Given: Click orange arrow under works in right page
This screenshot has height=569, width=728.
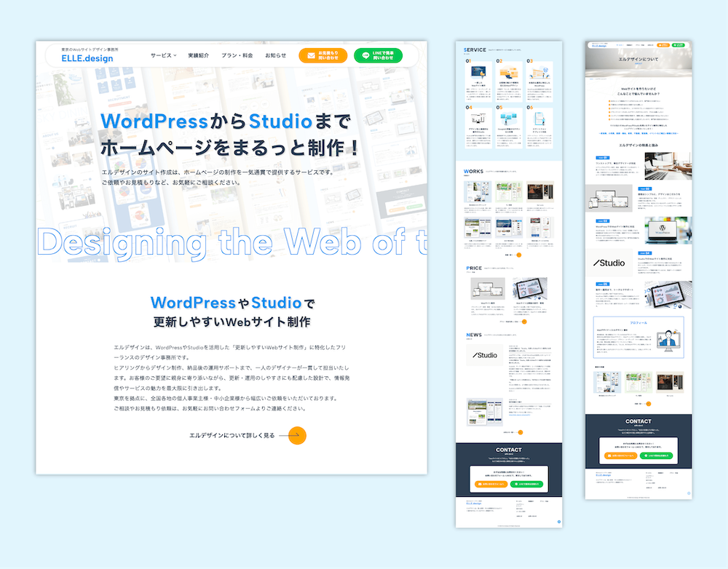Looking at the screenshot, I should (649, 404).
